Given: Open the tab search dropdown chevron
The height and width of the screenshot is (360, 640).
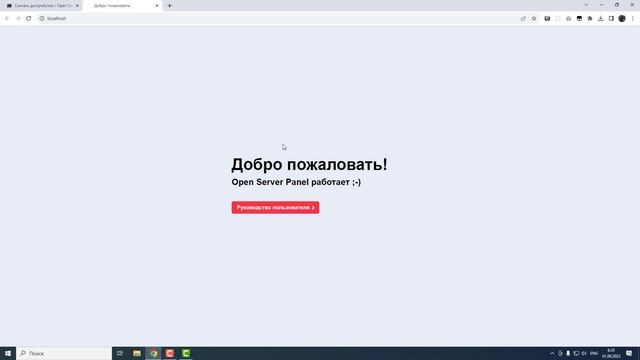Looking at the screenshot, I should tap(586, 5).
